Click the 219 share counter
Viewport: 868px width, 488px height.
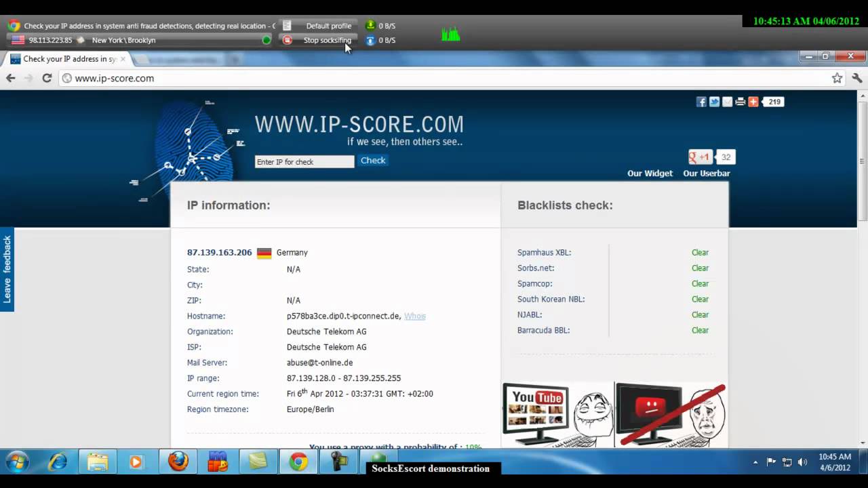click(x=774, y=102)
